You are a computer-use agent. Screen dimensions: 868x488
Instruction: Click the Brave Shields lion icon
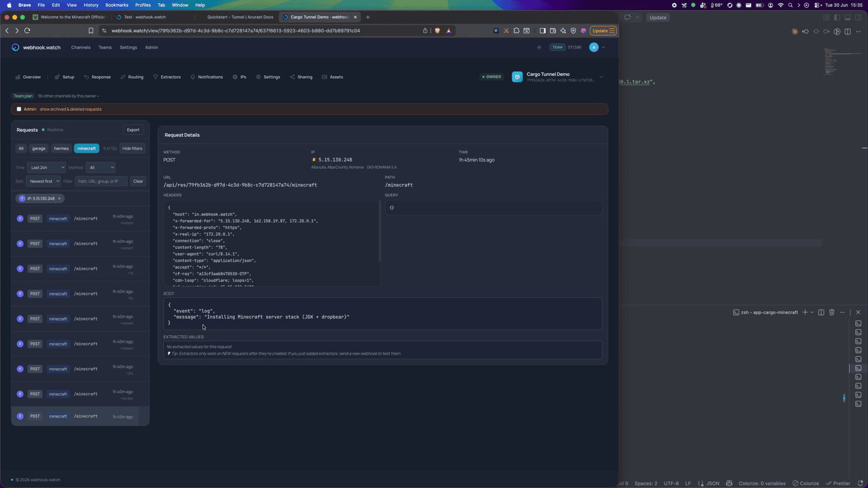(437, 31)
